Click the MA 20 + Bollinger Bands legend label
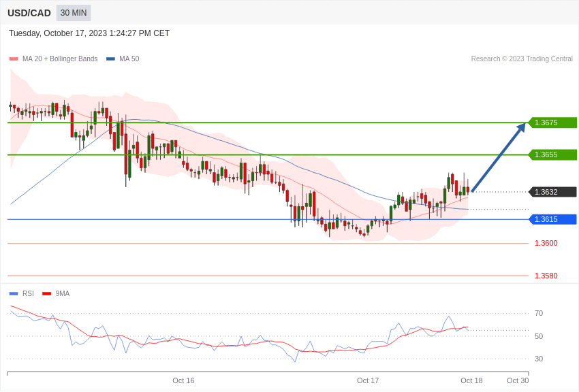 click(60, 59)
